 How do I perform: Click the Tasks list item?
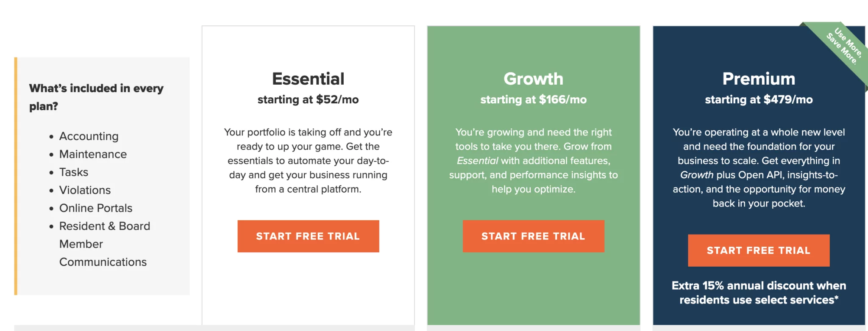[74, 172]
